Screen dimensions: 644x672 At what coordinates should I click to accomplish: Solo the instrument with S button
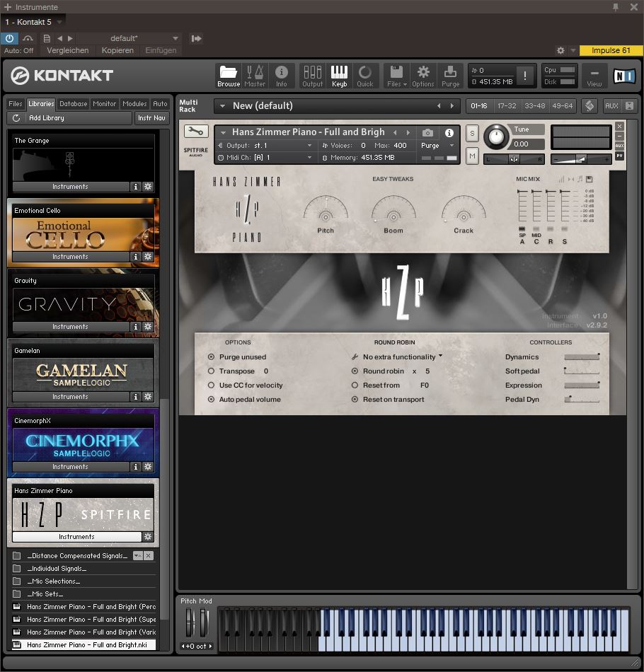click(472, 133)
